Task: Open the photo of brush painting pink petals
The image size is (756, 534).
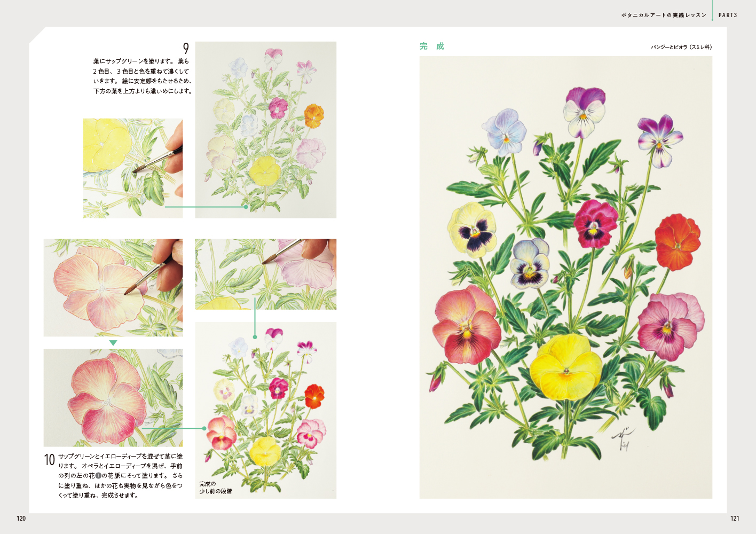Action: tap(113, 287)
